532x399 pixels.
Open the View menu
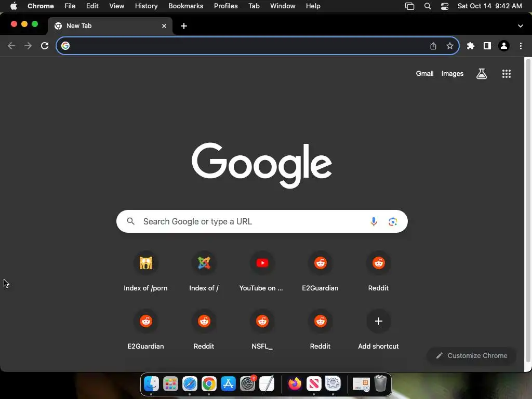coord(117,6)
